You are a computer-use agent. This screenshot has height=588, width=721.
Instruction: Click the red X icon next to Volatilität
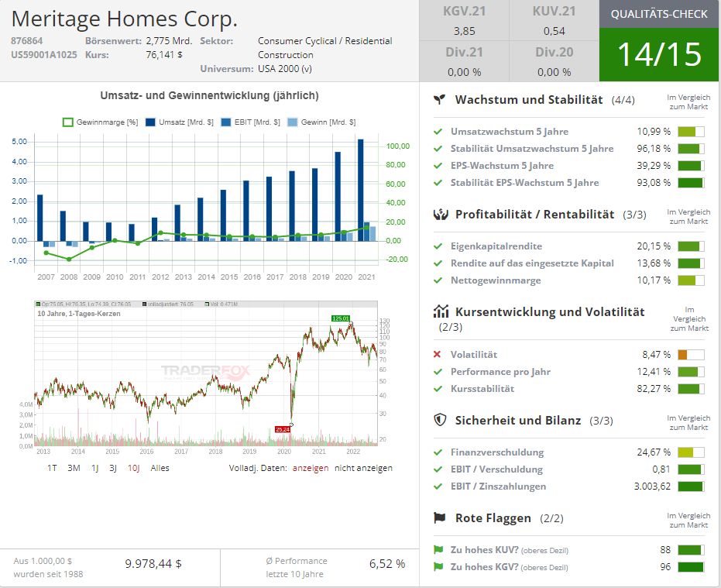coord(438,355)
